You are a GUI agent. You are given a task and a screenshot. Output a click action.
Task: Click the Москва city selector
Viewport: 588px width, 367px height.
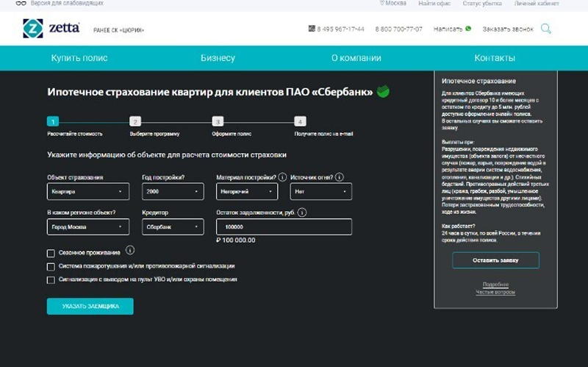point(395,3)
